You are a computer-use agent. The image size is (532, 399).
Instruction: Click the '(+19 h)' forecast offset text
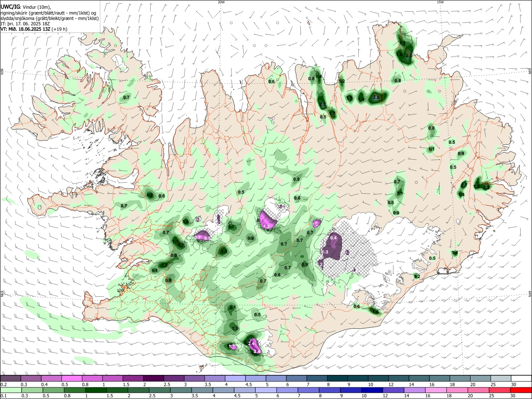59,29
